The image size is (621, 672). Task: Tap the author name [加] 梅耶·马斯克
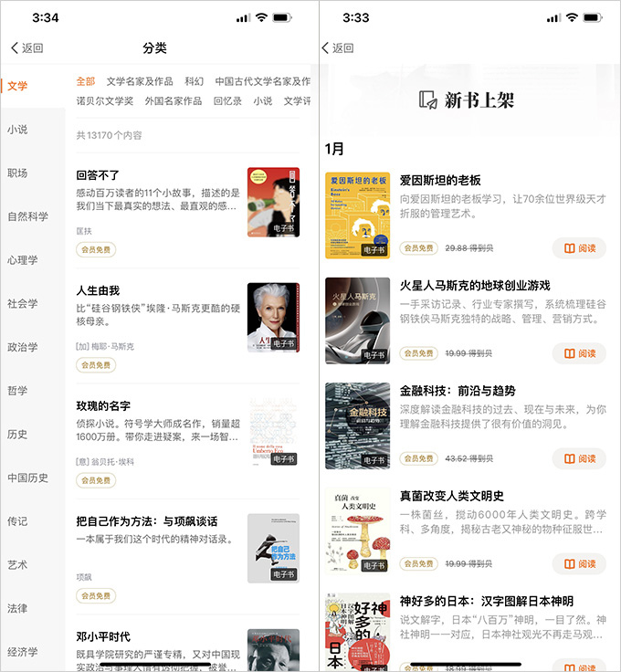pos(105,346)
